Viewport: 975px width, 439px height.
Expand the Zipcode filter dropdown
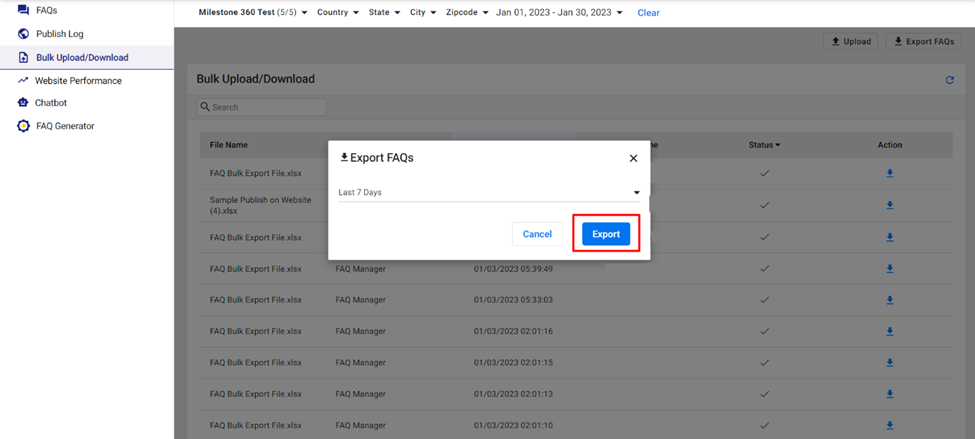click(x=468, y=12)
